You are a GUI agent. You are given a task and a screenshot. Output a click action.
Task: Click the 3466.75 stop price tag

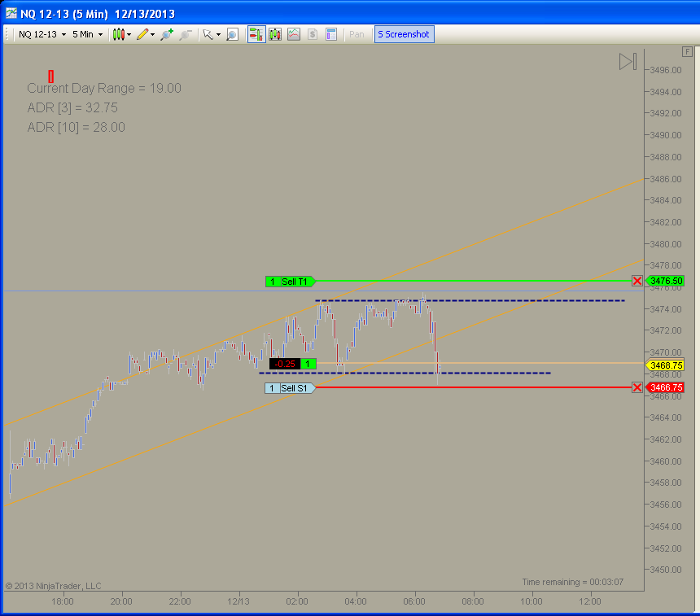[665, 387]
